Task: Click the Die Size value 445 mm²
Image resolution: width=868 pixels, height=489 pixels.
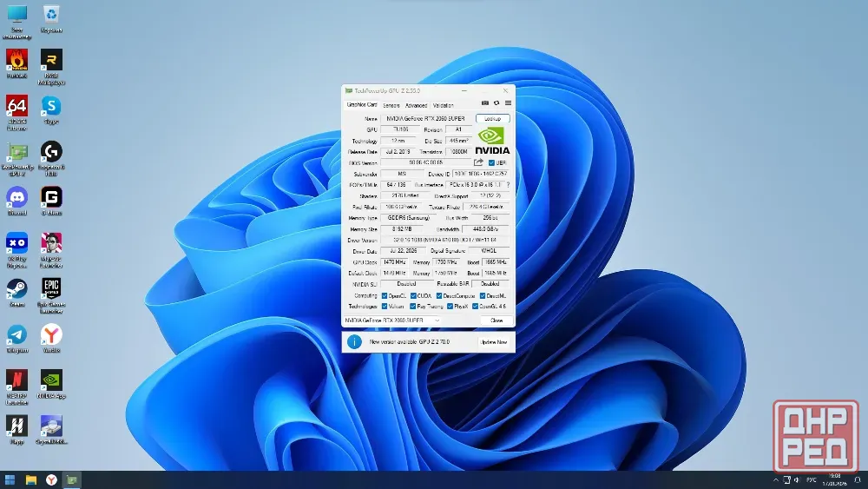Action: pyautogui.click(x=459, y=141)
